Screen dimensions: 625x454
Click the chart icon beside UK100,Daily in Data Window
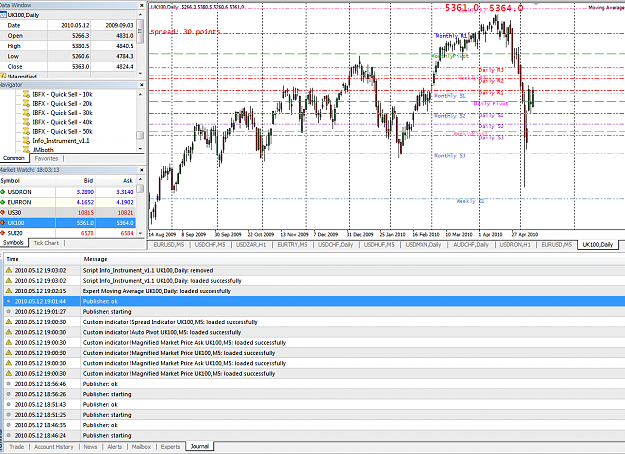point(3,15)
